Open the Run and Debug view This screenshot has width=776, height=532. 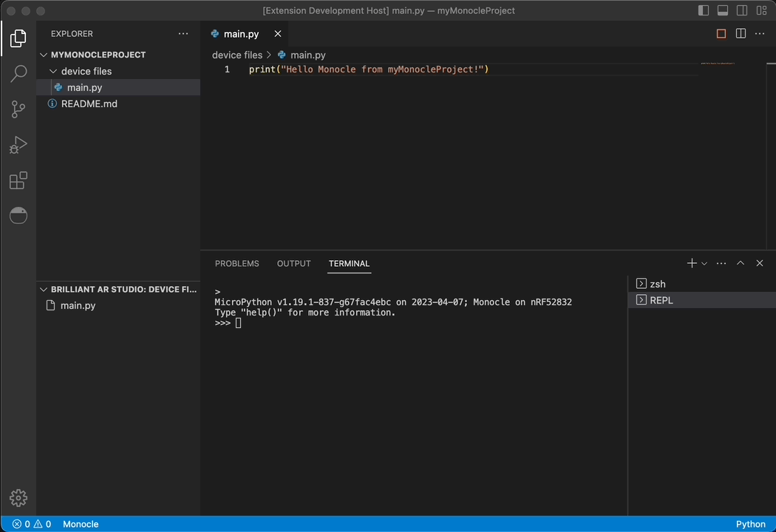tap(18, 145)
